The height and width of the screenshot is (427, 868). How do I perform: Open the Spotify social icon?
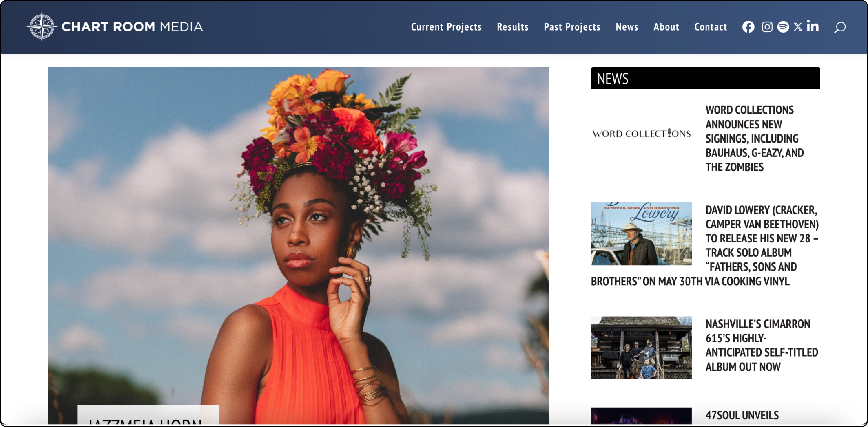[x=783, y=27]
